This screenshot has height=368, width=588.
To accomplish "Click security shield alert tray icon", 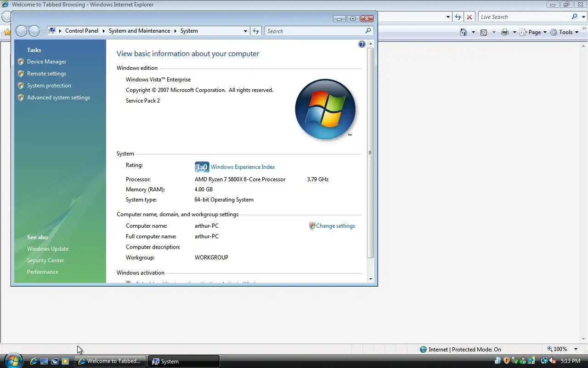I will (507, 361).
